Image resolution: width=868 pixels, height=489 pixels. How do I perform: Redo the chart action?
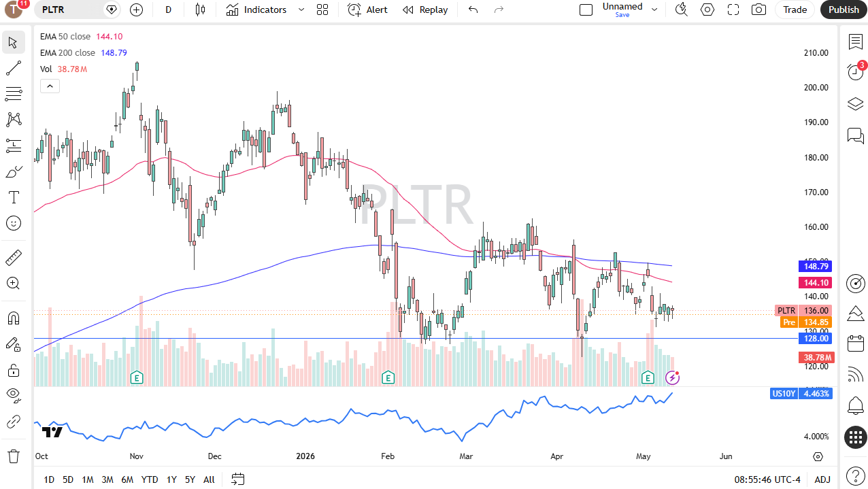[x=499, y=10]
